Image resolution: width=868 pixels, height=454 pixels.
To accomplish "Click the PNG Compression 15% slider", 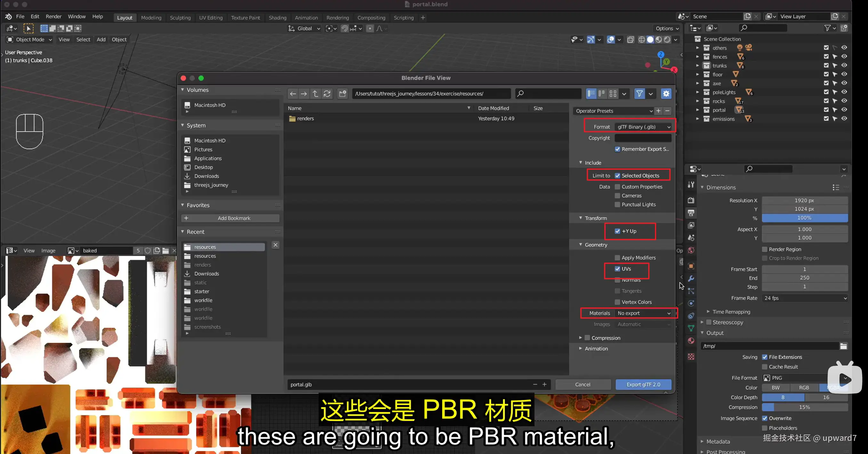I will [x=804, y=407].
